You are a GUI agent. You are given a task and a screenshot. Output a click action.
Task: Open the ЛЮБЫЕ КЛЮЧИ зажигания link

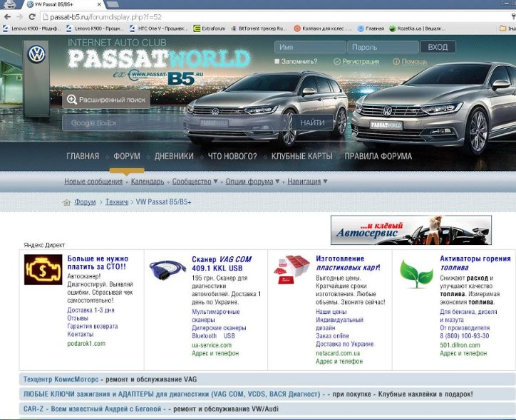point(172,394)
